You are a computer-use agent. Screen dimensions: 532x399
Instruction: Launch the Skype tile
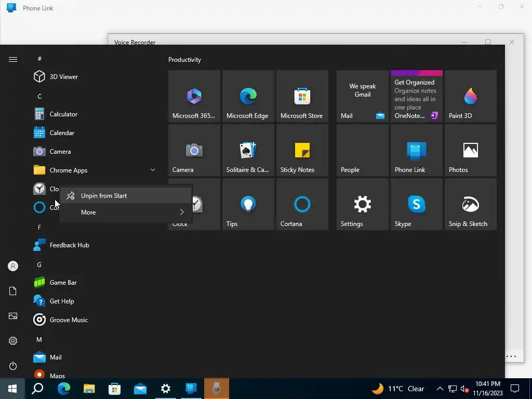coord(416,204)
